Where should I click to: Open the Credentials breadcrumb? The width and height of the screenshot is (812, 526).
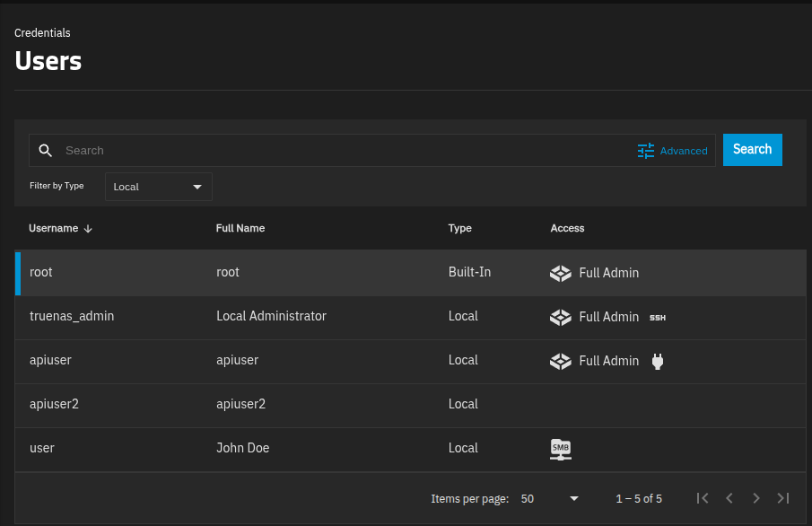42,33
